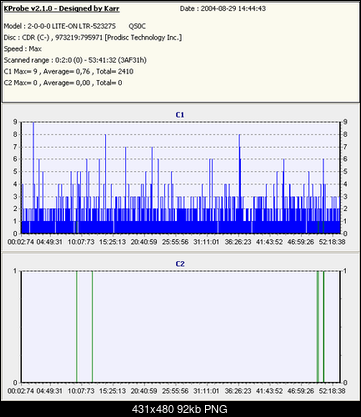Select the "Speed : Max" line
Image resolution: width=361 pixels, height=417 pixels.
(x=23, y=49)
